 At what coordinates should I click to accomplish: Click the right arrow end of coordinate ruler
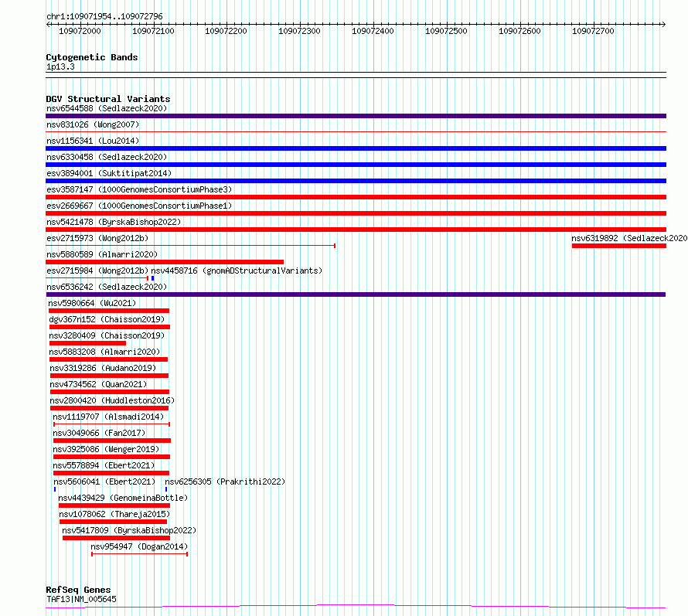pyautogui.click(x=663, y=25)
